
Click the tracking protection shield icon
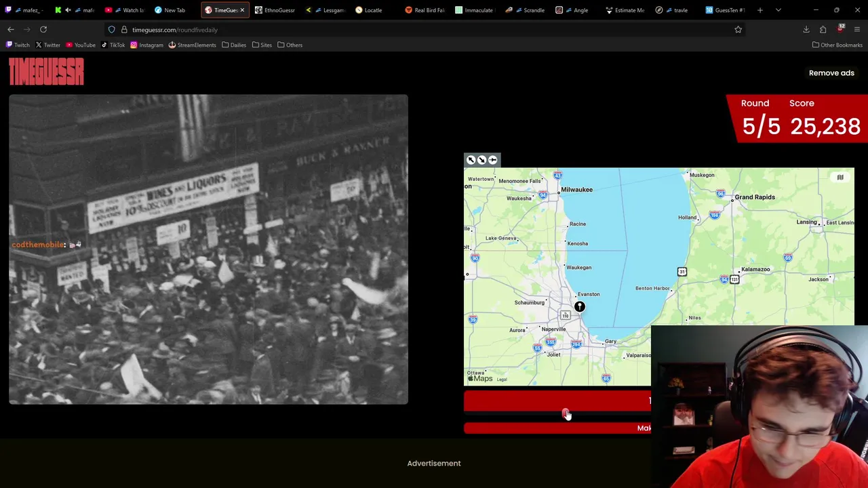[x=111, y=30]
